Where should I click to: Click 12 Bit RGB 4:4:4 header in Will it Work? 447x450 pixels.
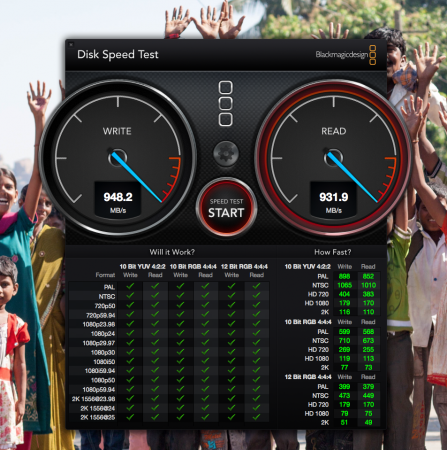click(x=244, y=267)
